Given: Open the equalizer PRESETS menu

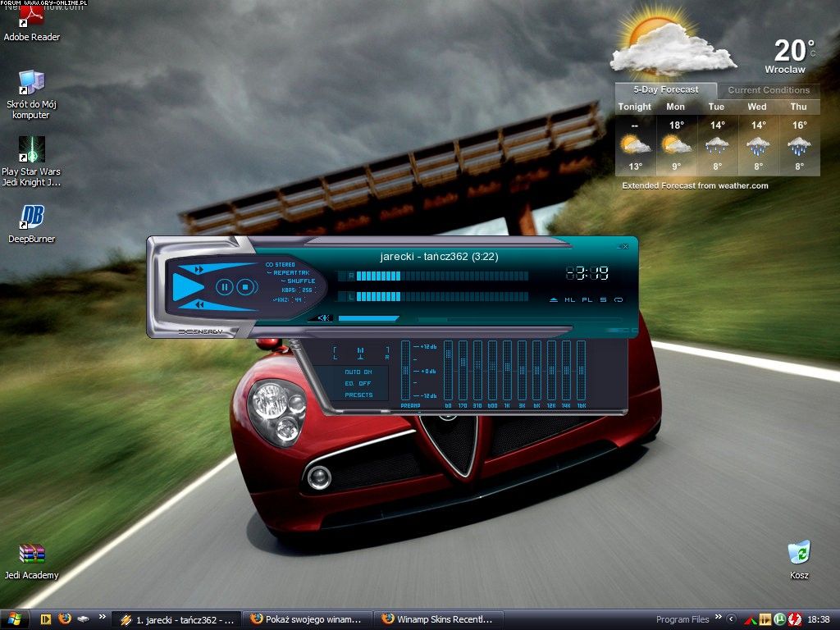Looking at the screenshot, I should (x=358, y=395).
